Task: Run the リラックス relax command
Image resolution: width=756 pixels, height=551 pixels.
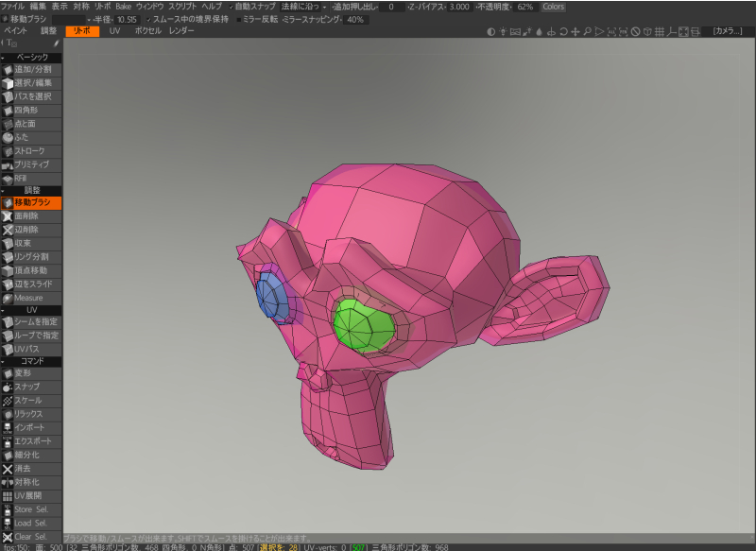Action: coord(32,414)
